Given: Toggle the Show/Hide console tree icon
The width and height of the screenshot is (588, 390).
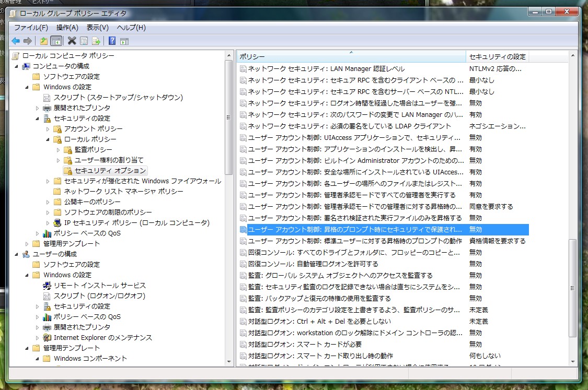Looking at the screenshot, I should (56, 41).
